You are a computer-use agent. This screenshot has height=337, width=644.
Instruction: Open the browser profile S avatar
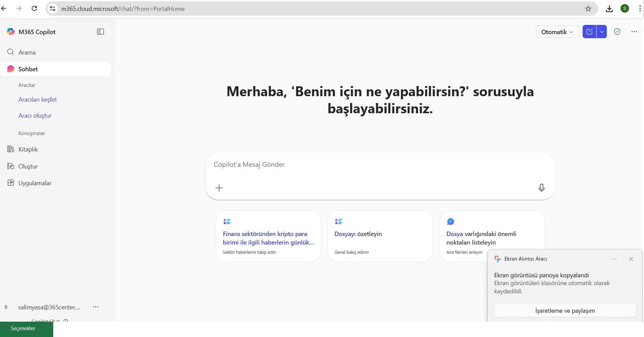click(x=625, y=9)
